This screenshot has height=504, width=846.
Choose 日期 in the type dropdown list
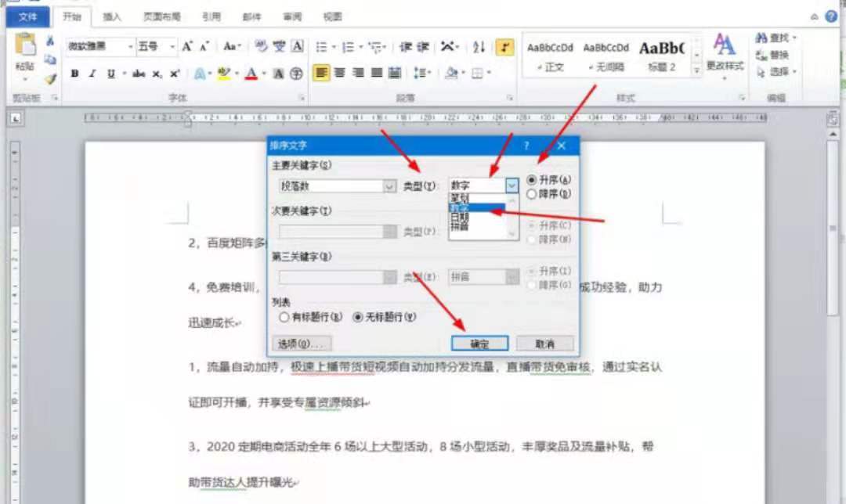(x=461, y=217)
